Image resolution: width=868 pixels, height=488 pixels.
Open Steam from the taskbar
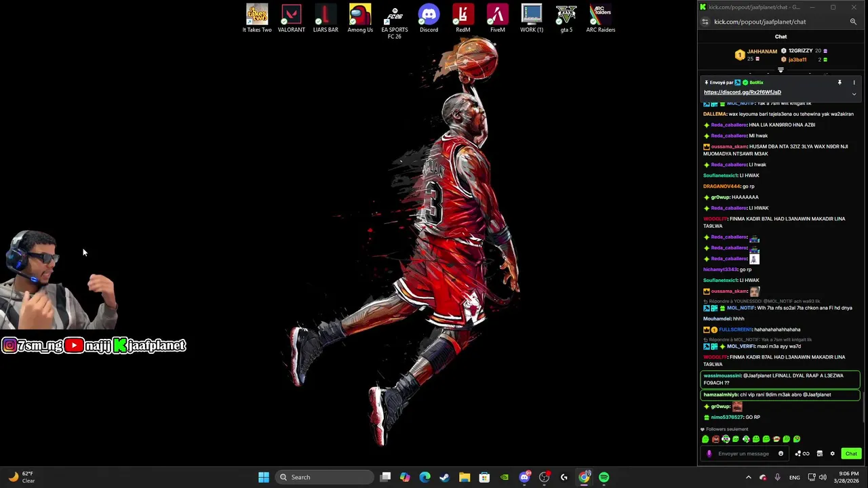(444, 477)
